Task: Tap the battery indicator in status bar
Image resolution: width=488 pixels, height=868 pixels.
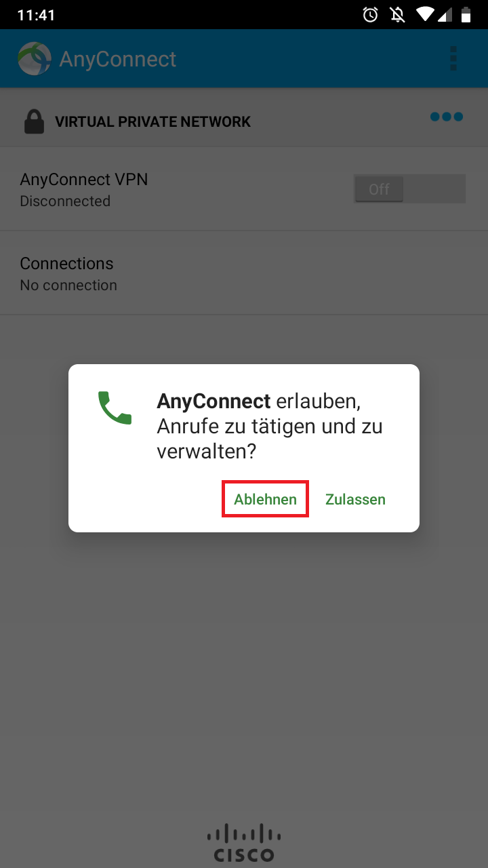Action: point(466,14)
